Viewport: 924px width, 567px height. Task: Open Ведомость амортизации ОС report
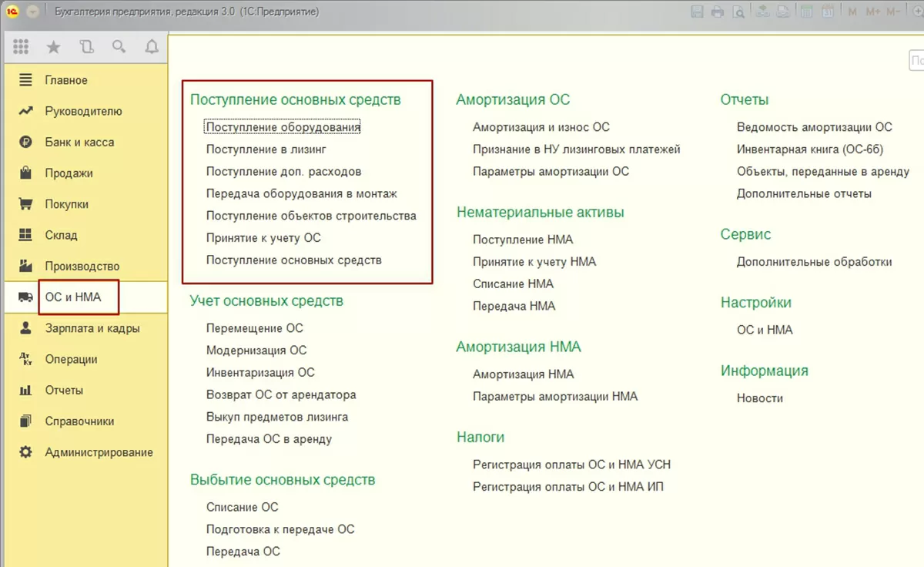(x=815, y=127)
